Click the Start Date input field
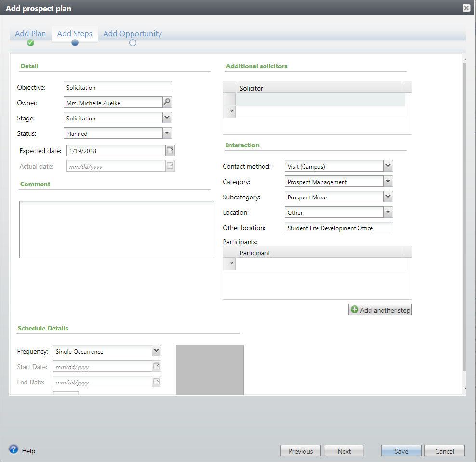Image resolution: width=476 pixels, height=462 pixels. (103, 367)
